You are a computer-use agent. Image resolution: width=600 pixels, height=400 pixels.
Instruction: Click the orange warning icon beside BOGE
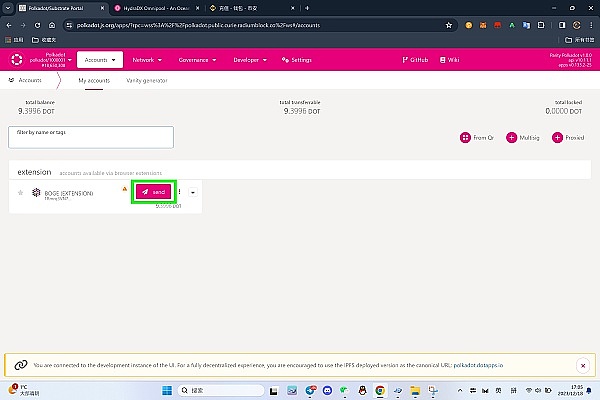click(124, 189)
